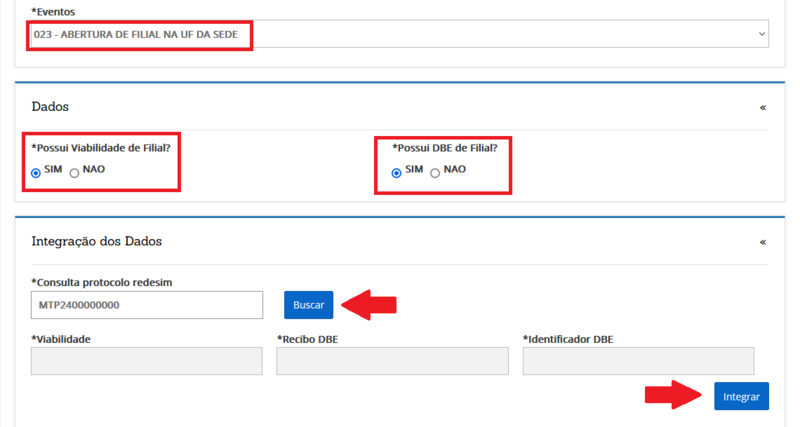Click the Possui DBE de Filial label

coord(444,147)
